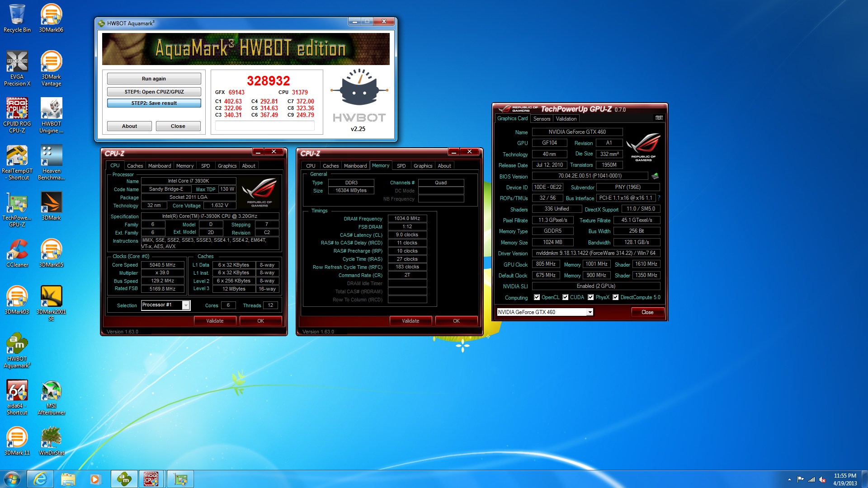Open TechPowerUp GPU-Z desktop icon
The image size is (868, 488).
coord(17,209)
